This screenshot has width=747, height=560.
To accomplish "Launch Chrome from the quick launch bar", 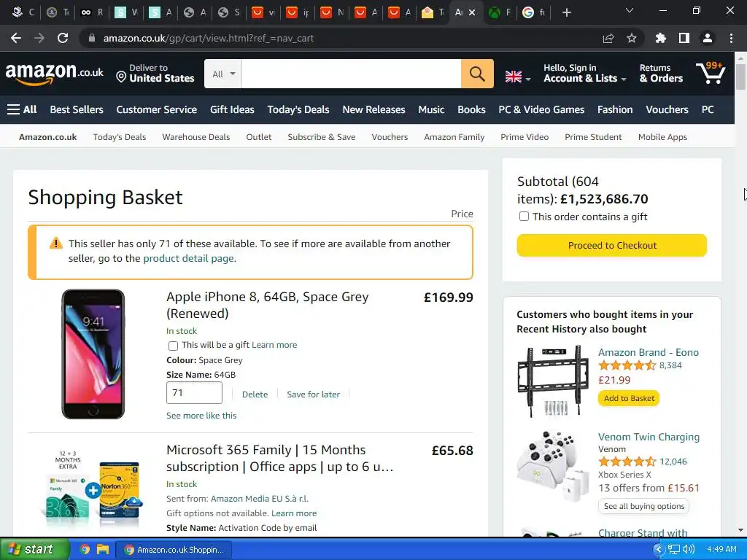I will [x=85, y=550].
